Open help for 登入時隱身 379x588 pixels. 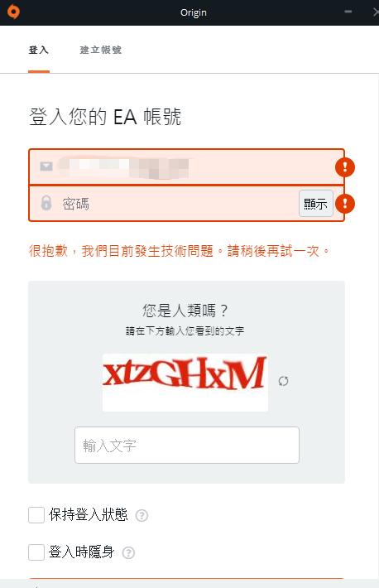[128, 552]
